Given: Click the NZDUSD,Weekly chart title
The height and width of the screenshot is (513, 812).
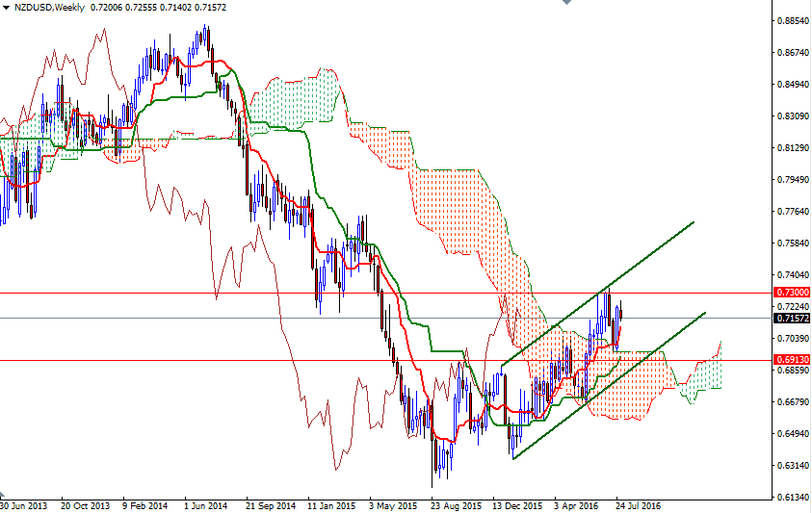Looking at the screenshot, I should 49,7.
